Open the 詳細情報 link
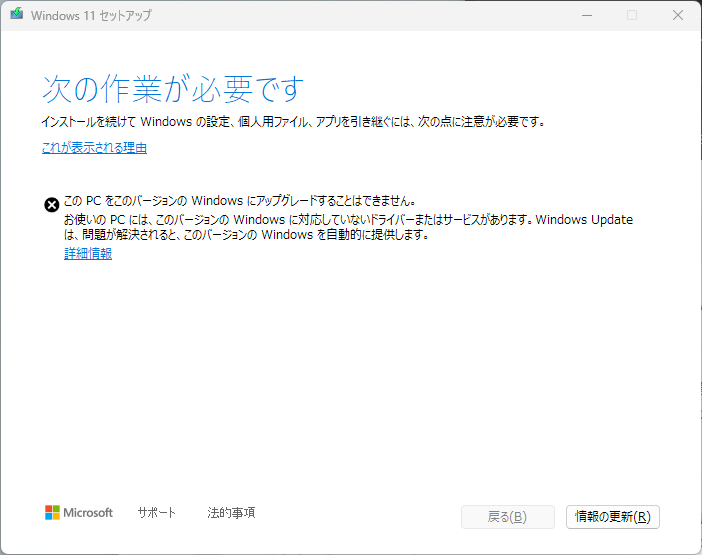 pyautogui.click(x=88, y=254)
